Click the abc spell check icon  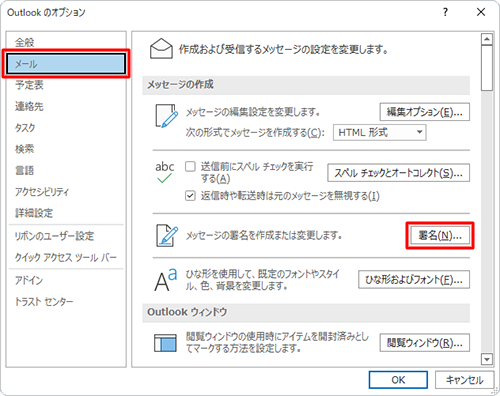(x=165, y=172)
